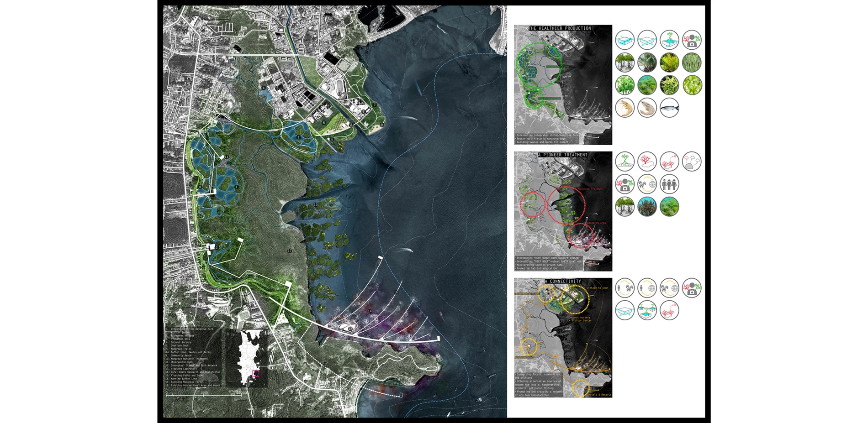Select the palm fronds photo circle

[647, 63]
